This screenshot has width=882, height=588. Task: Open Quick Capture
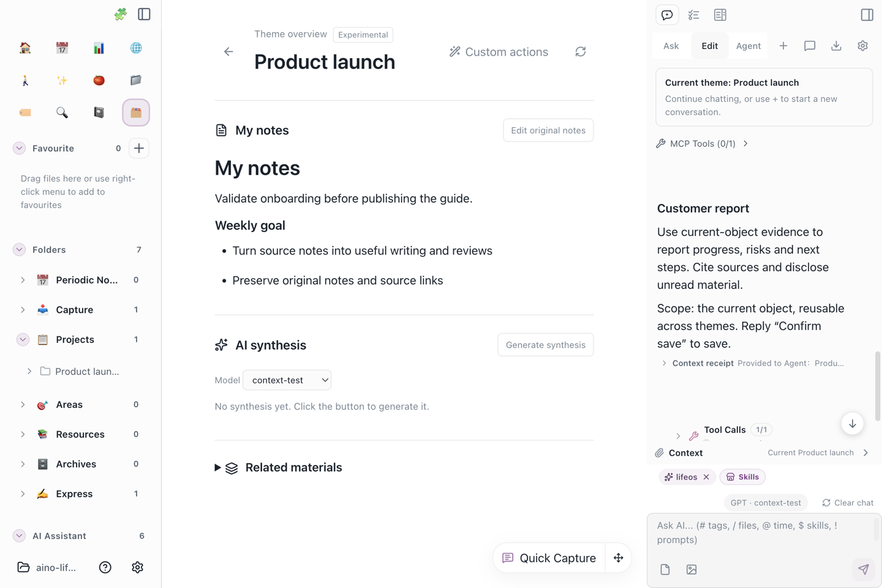[549, 558]
